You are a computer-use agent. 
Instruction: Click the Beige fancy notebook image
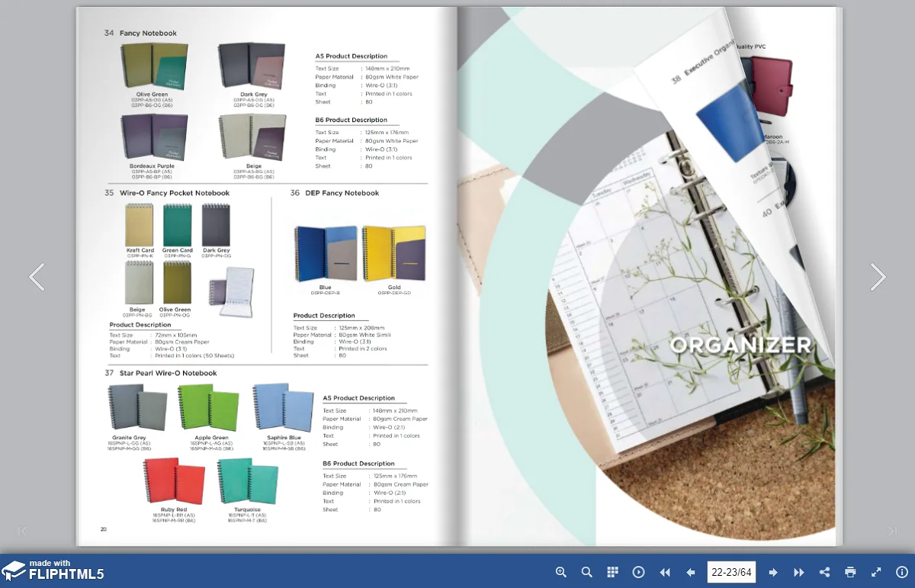coord(252,138)
